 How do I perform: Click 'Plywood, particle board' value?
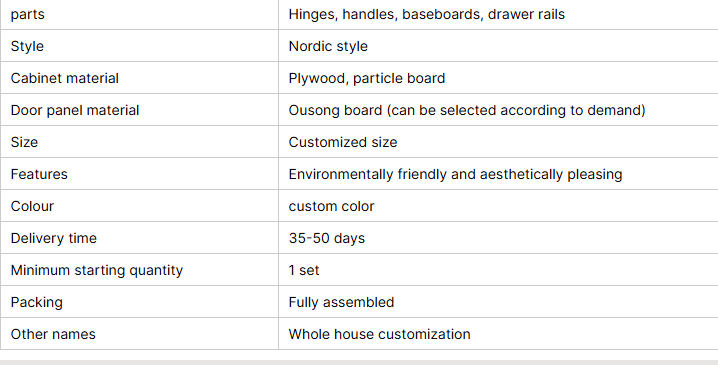pos(367,78)
